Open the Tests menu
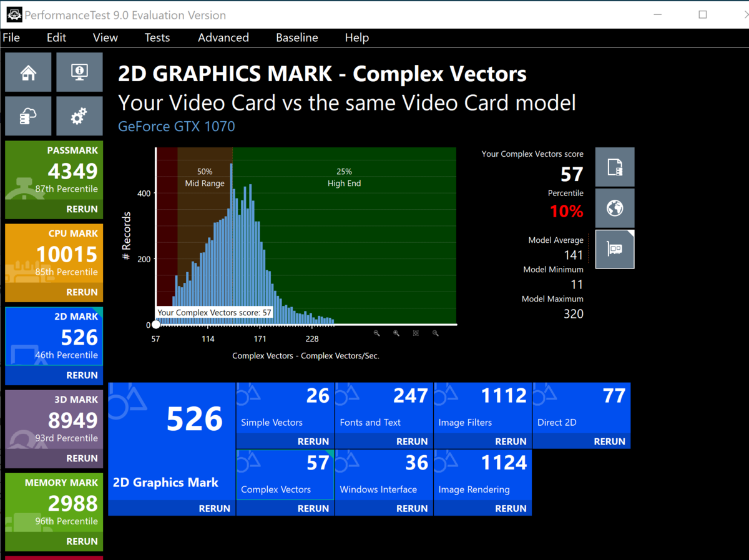Image resolution: width=749 pixels, height=560 pixels. click(x=157, y=37)
